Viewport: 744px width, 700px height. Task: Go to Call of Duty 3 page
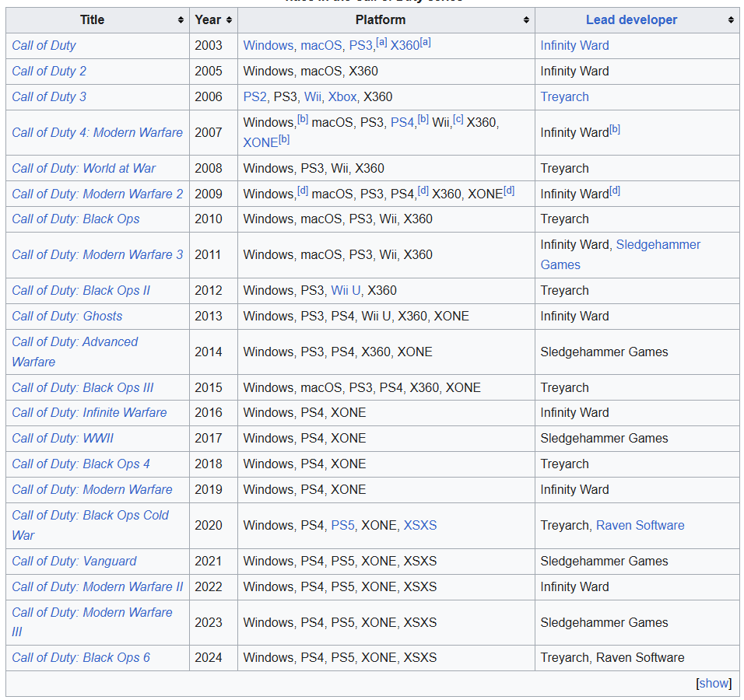(x=49, y=96)
